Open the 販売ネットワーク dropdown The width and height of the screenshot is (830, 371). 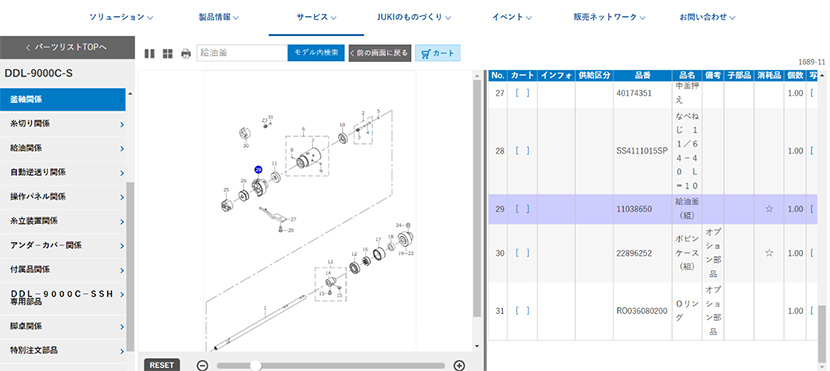[x=609, y=17]
